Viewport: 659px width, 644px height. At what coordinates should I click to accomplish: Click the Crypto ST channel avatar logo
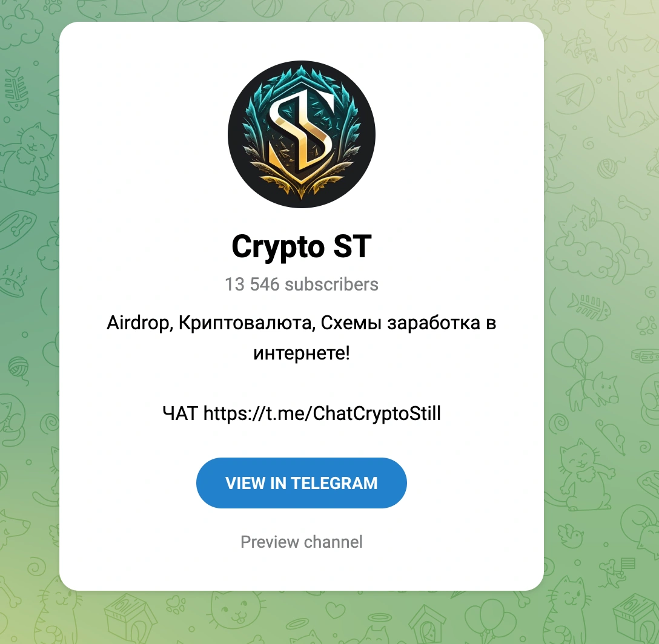coord(302,134)
